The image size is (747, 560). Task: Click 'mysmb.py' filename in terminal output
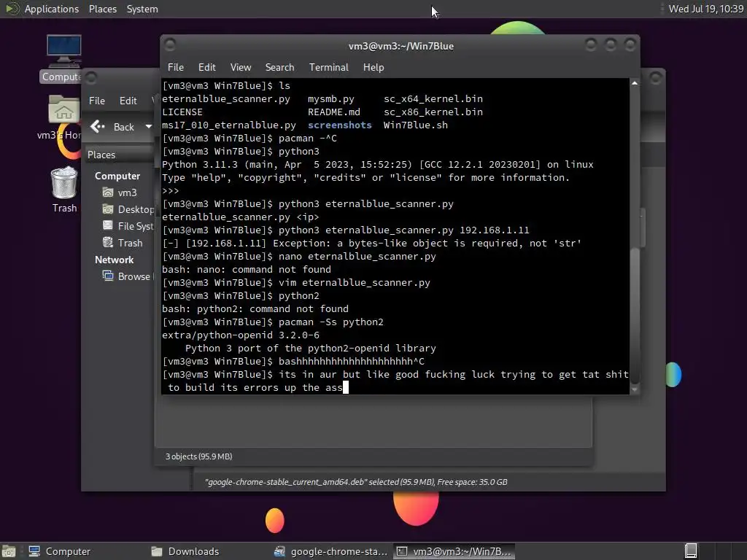pos(331,98)
